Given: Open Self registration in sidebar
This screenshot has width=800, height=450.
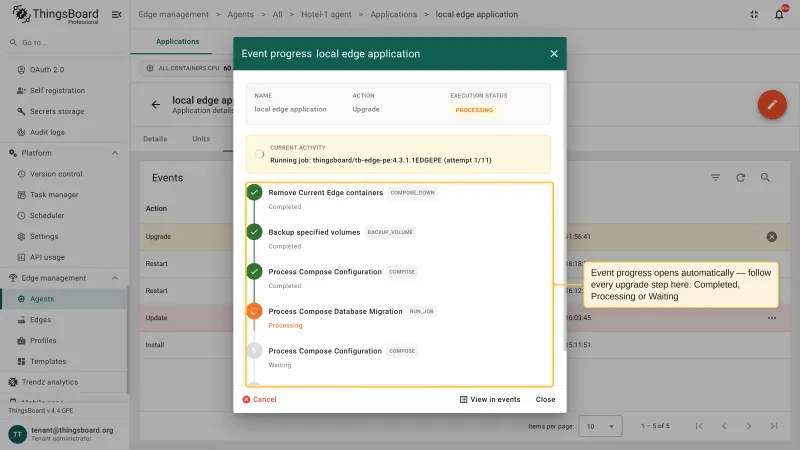Looking at the screenshot, I should pos(57,90).
